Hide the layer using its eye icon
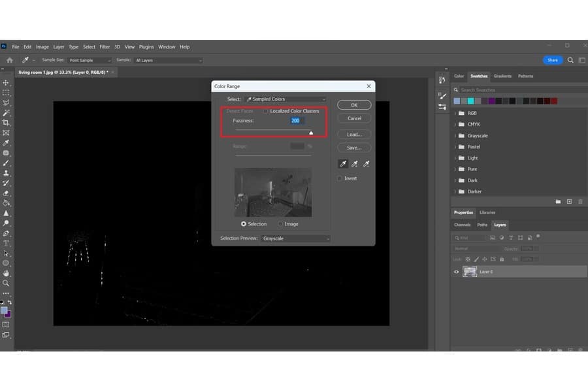 point(457,272)
